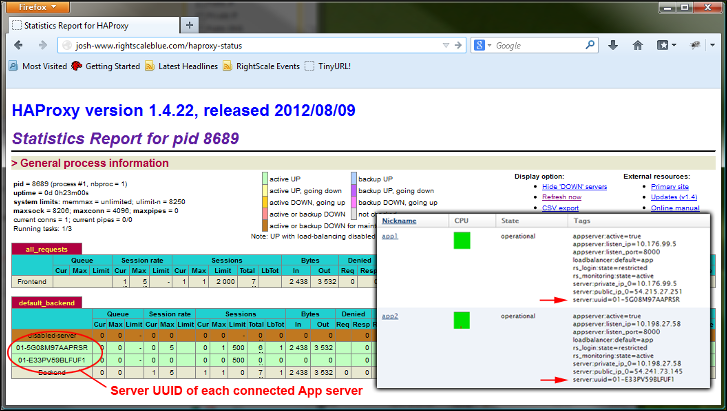Go forward with the browser forward arrow
The height and width of the screenshot is (411, 727).
pyautogui.click(x=43, y=45)
